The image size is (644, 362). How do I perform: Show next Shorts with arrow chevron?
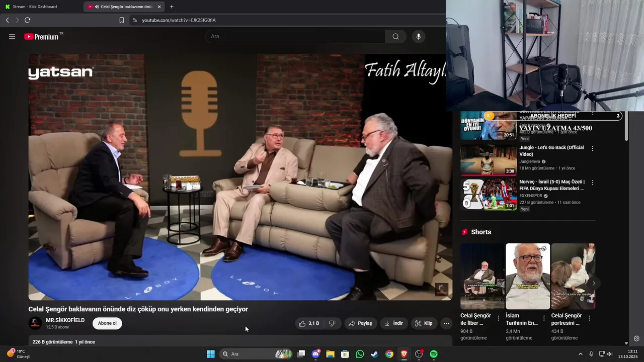[x=594, y=284]
